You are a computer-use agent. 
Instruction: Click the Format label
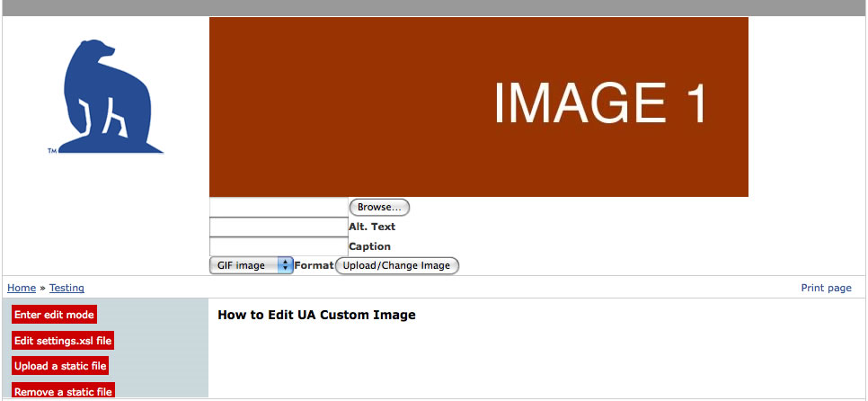point(314,265)
